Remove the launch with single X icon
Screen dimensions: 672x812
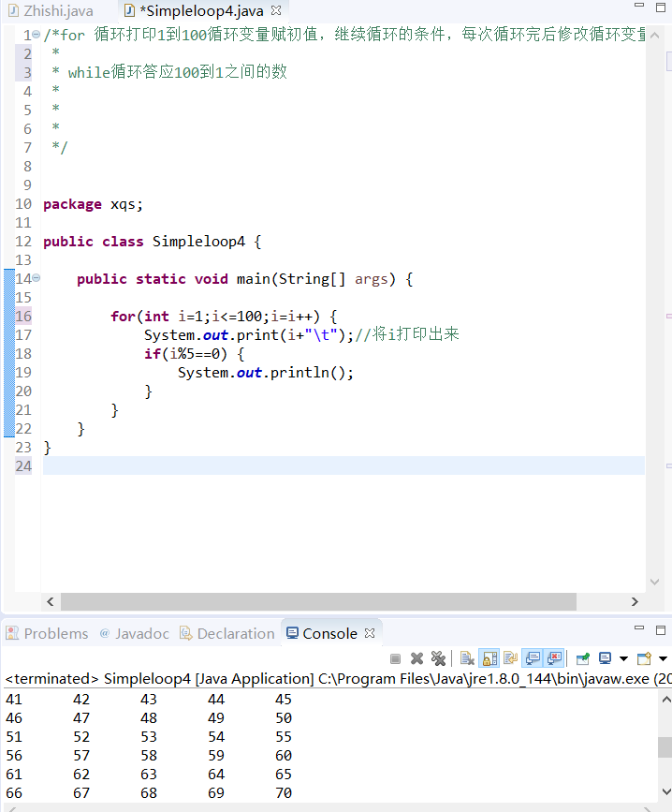[x=416, y=658]
